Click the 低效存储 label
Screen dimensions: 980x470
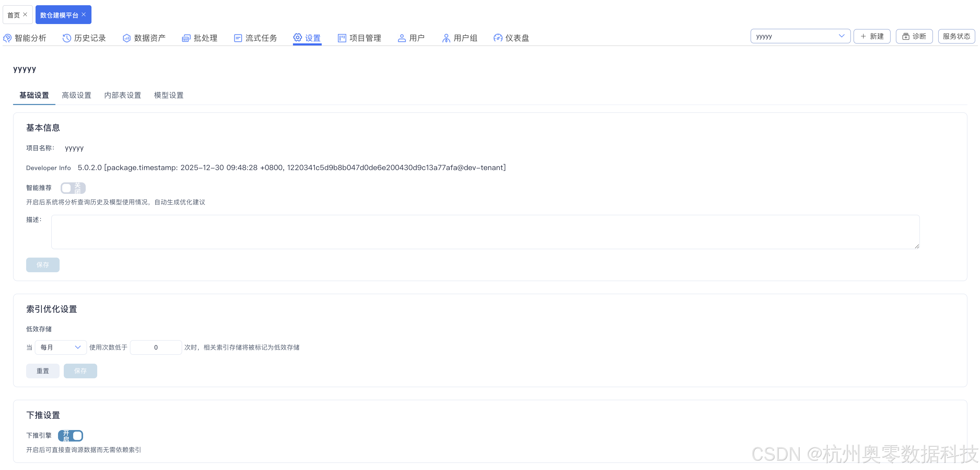pos(39,329)
